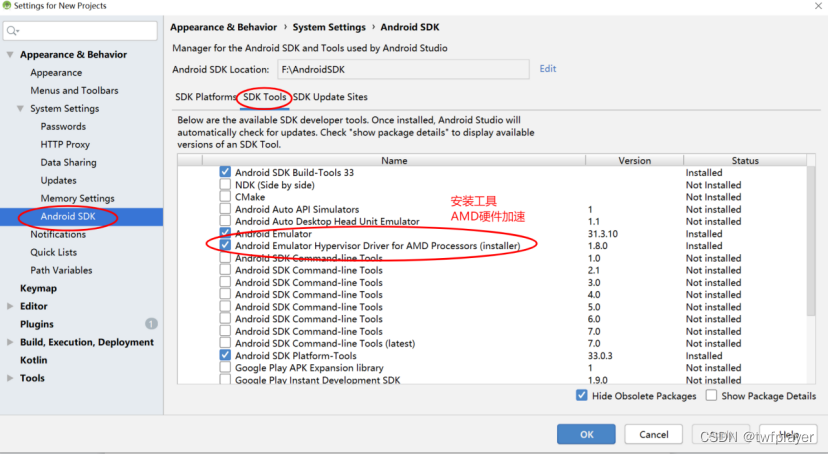Select Passwords in System Settings
Screen dimensions: 829x454
(x=63, y=126)
